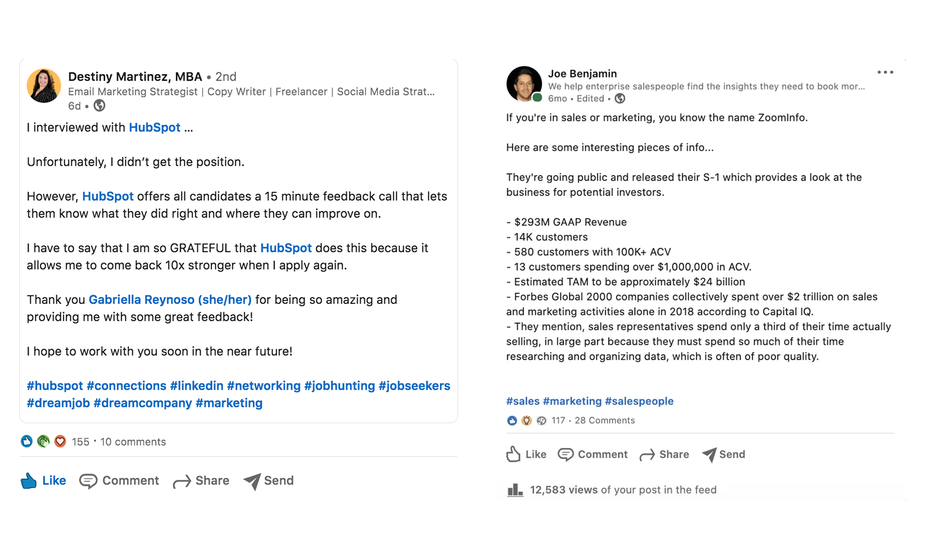Click the #salespeople hashtag link
Screen dimensions: 931x560
pos(639,401)
